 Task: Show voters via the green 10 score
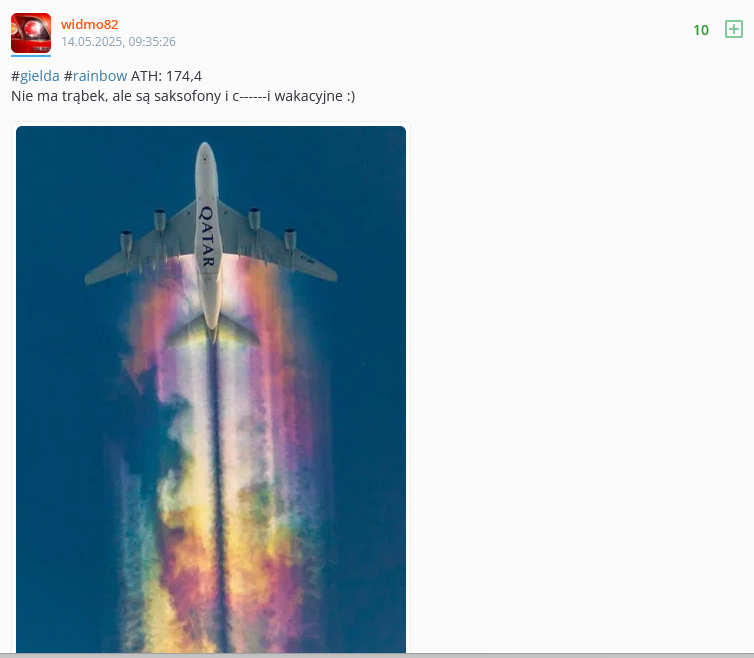701,30
